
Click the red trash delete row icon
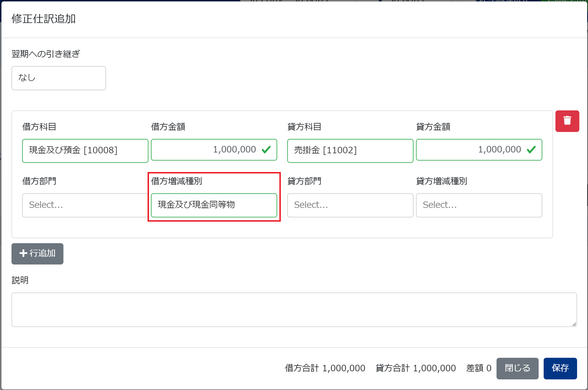pyautogui.click(x=567, y=121)
